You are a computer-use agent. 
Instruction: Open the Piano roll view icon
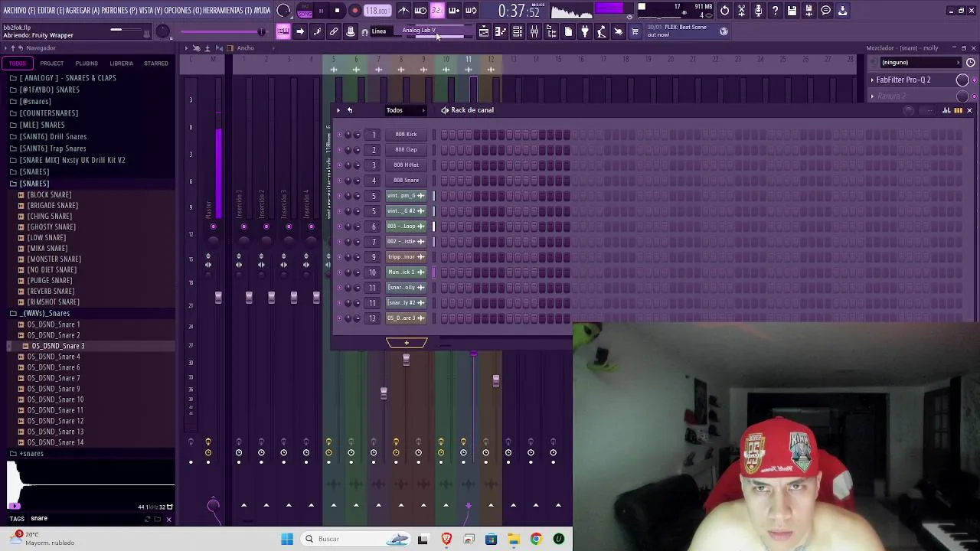pyautogui.click(x=501, y=31)
